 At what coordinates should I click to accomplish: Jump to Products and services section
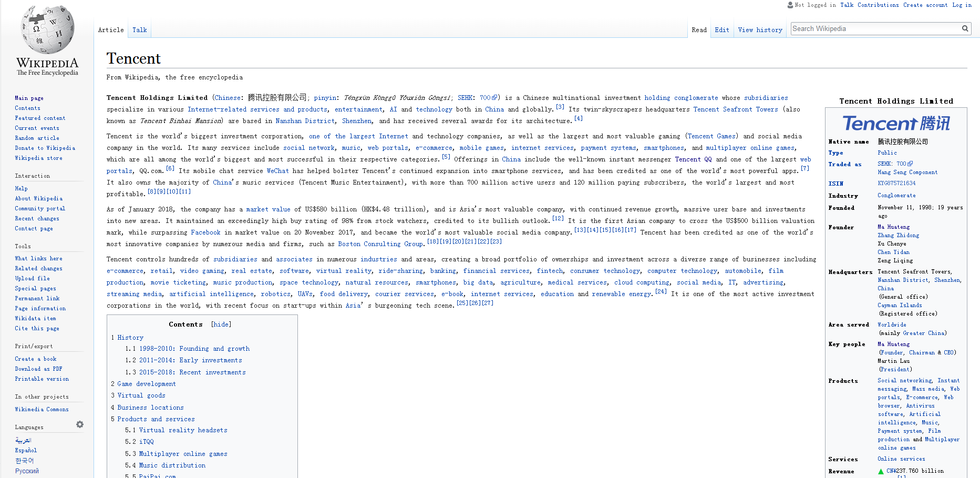[x=156, y=419]
